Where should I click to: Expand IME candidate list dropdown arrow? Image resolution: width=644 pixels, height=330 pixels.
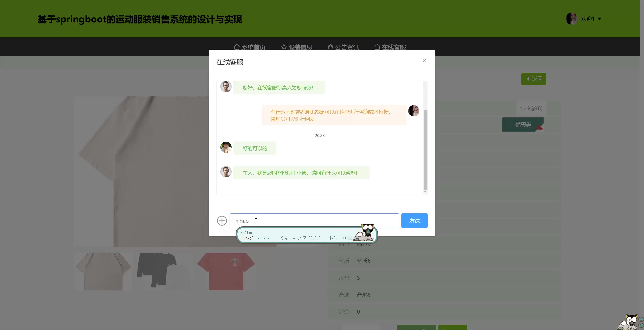pos(350,238)
